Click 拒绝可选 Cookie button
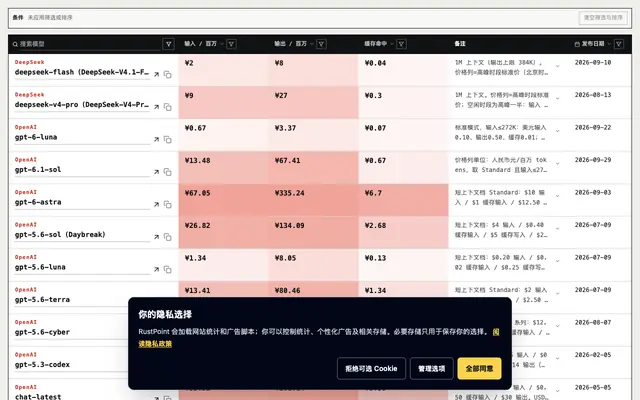The width and height of the screenshot is (640, 400). point(371,369)
